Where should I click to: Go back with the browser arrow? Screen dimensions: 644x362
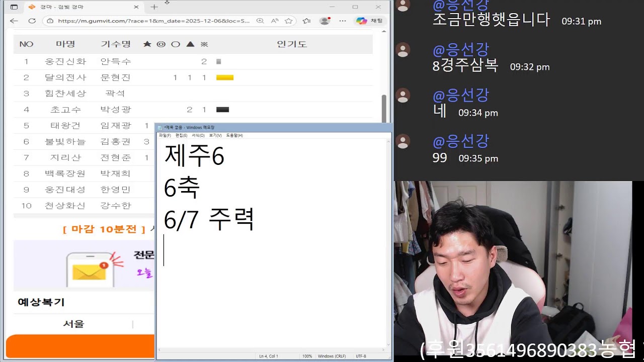point(14,21)
